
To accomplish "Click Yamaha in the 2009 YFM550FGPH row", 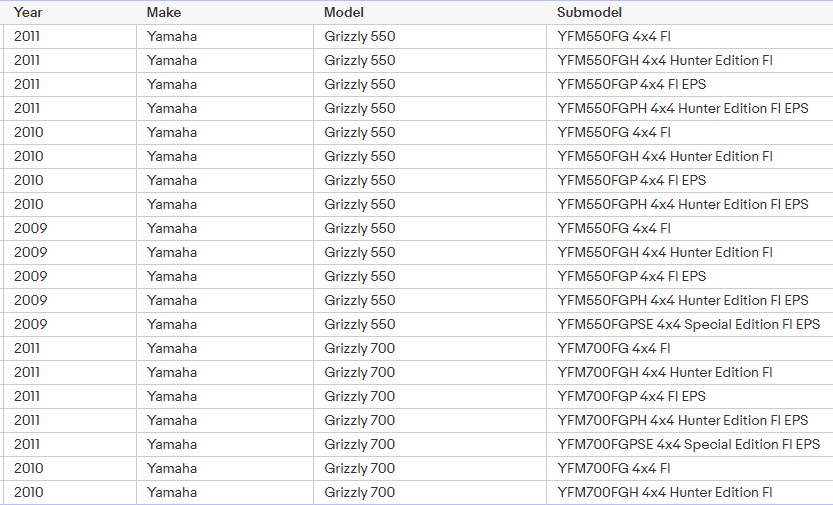I will (x=172, y=300).
